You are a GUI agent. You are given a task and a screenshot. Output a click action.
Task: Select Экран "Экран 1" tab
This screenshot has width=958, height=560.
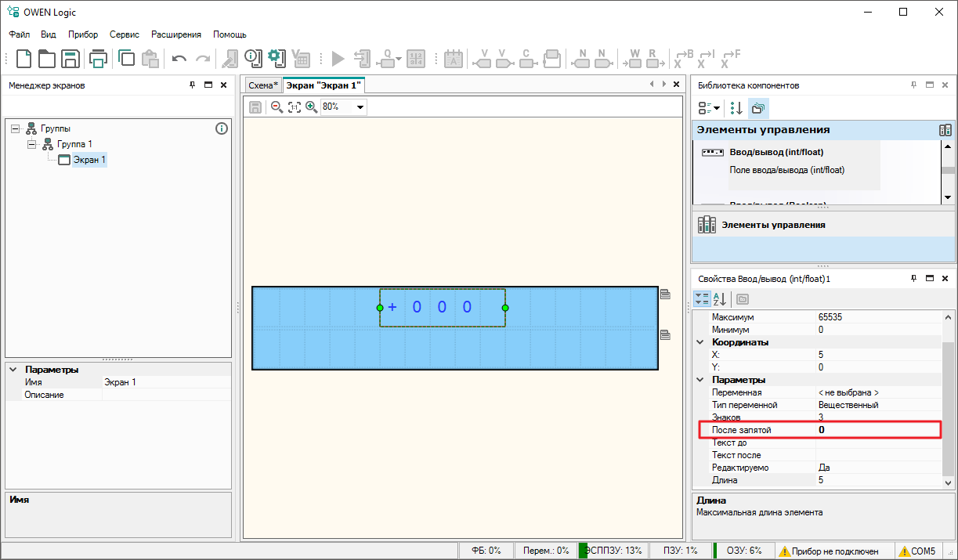pos(324,85)
